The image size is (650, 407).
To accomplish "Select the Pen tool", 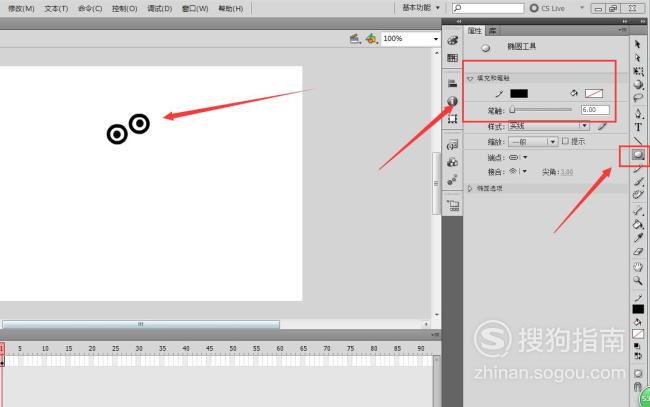I will click(x=638, y=113).
